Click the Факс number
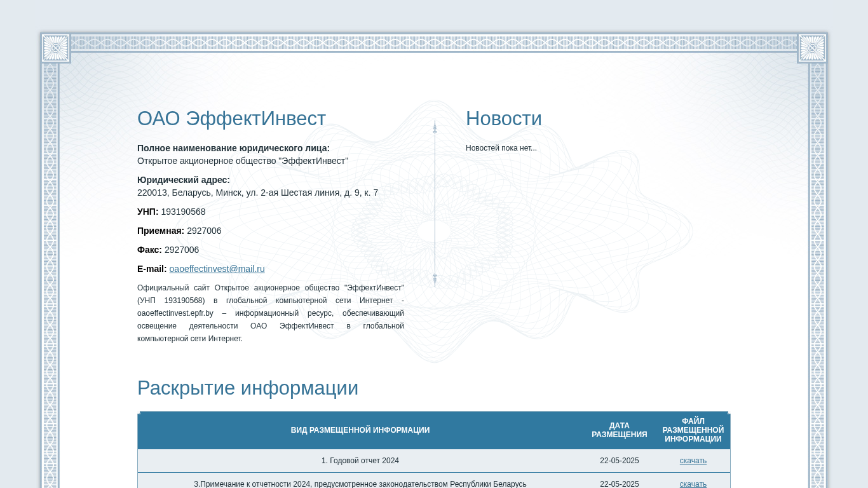Viewport: 868px width, 488px height. pos(182,250)
